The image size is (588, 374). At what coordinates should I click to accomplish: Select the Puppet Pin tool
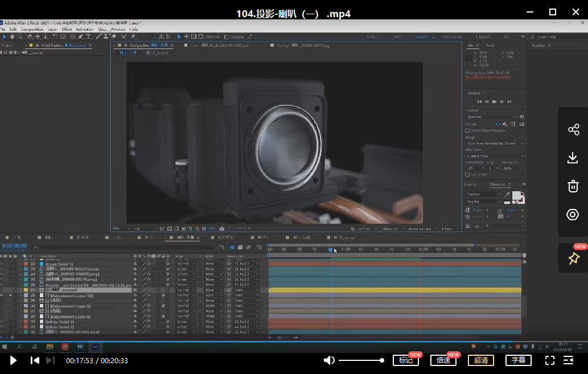pyautogui.click(x=133, y=37)
